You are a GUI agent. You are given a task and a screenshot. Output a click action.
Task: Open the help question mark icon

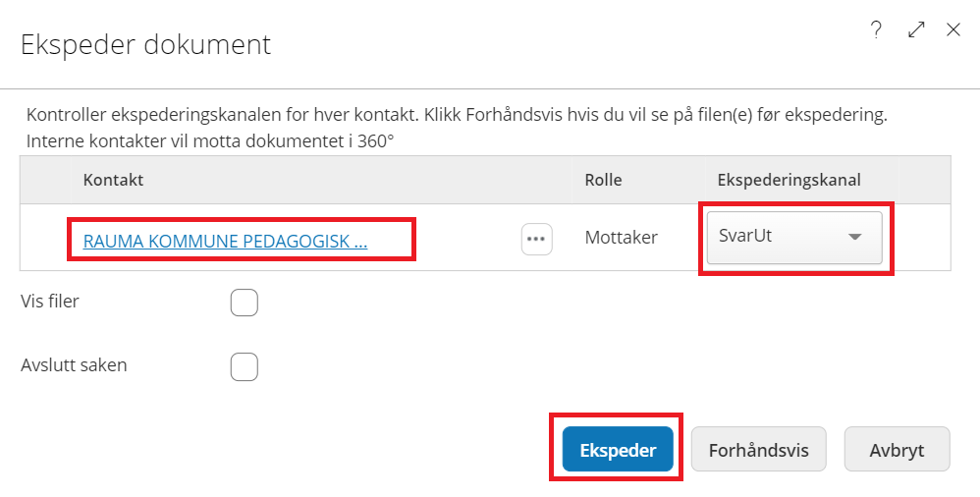pos(876,30)
